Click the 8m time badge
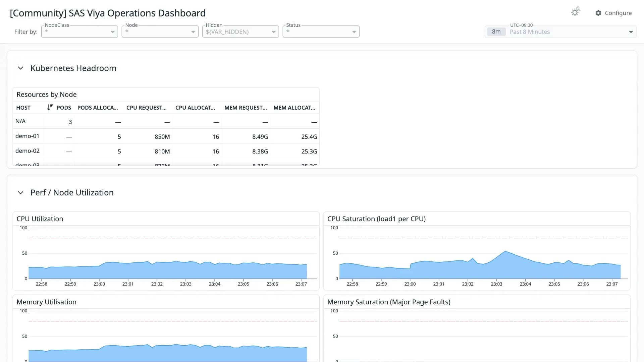 [496, 32]
